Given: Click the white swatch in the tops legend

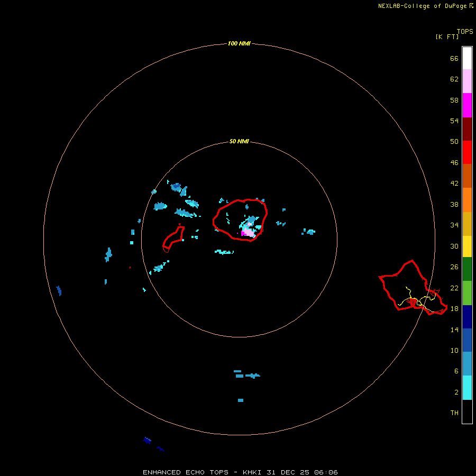Looking at the screenshot, I should (x=467, y=58).
